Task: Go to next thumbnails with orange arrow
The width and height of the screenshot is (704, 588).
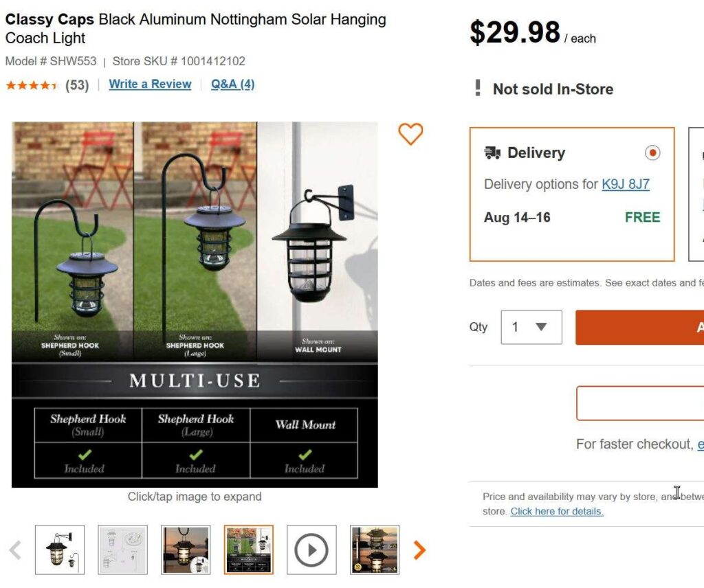Action: pyautogui.click(x=419, y=550)
